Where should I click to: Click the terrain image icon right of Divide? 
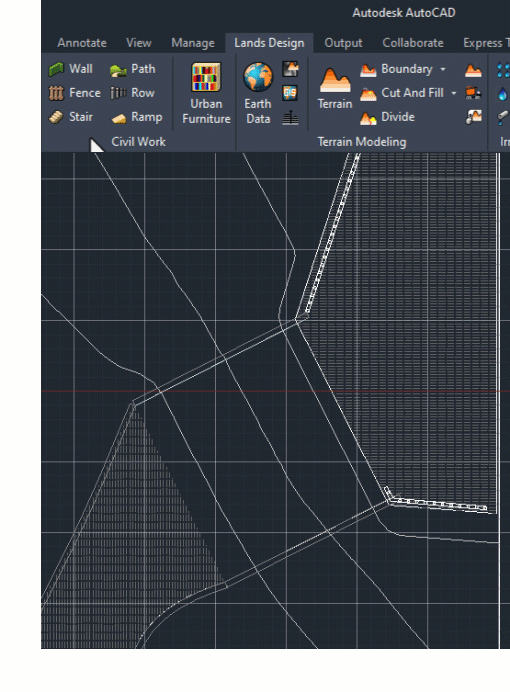coord(473,117)
